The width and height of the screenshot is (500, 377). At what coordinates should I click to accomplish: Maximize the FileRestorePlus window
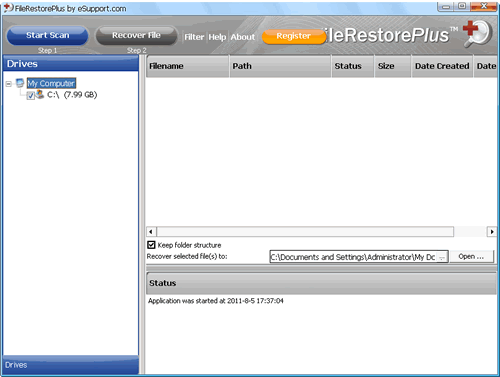(462, 6)
